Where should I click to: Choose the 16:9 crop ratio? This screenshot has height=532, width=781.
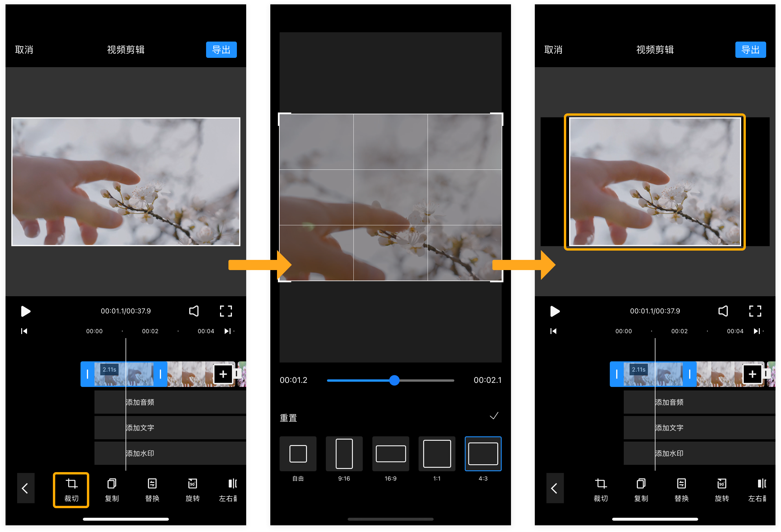click(x=391, y=454)
